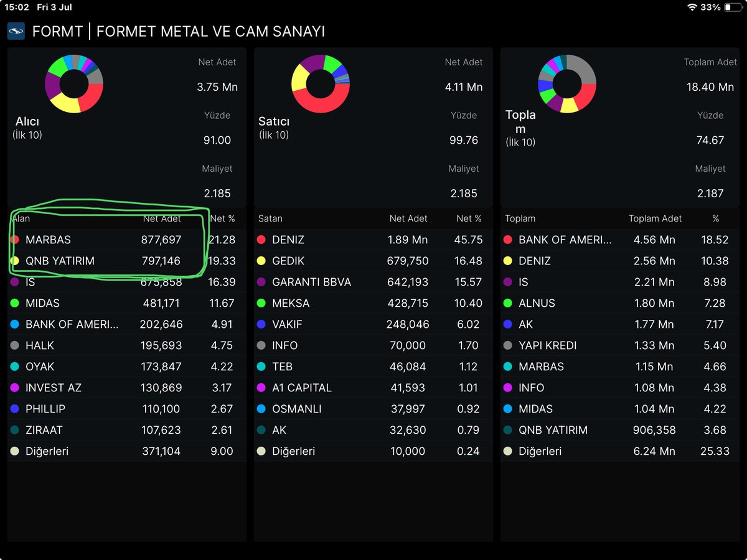The height and width of the screenshot is (560, 747).
Task: Click the Alan column header
Action: (21, 218)
